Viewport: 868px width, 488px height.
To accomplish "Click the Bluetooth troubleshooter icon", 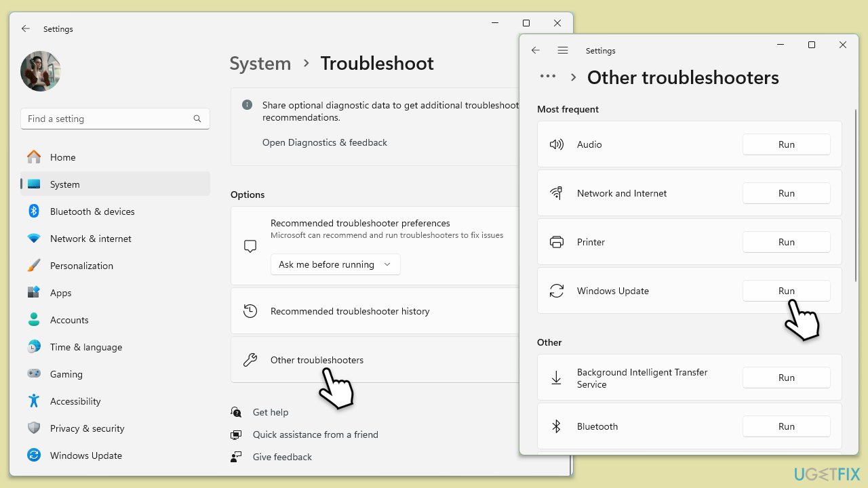I will point(557,426).
